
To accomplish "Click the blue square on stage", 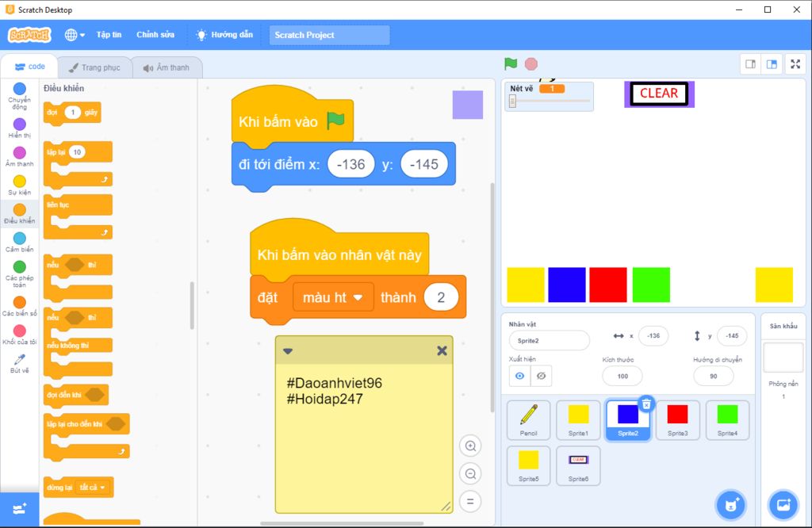I will coord(566,285).
